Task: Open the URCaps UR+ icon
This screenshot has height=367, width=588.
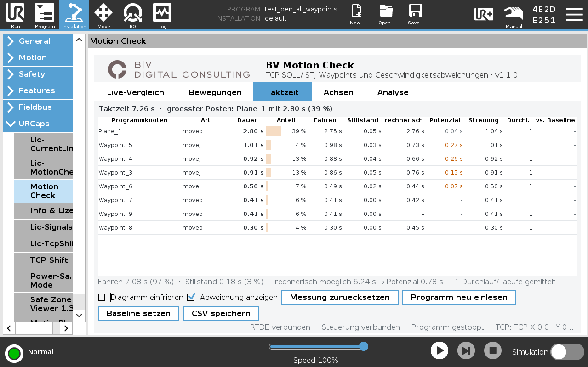Action: 484,14
